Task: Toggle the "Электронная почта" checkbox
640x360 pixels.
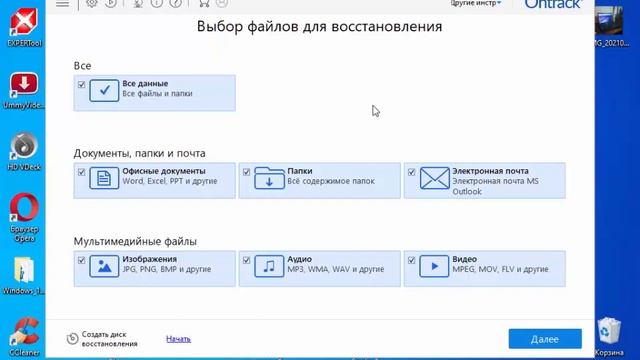Action: pos(411,172)
